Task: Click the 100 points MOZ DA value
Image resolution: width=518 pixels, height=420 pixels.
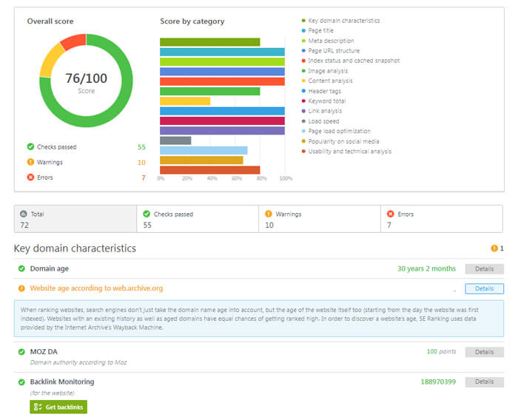Action: click(x=441, y=351)
